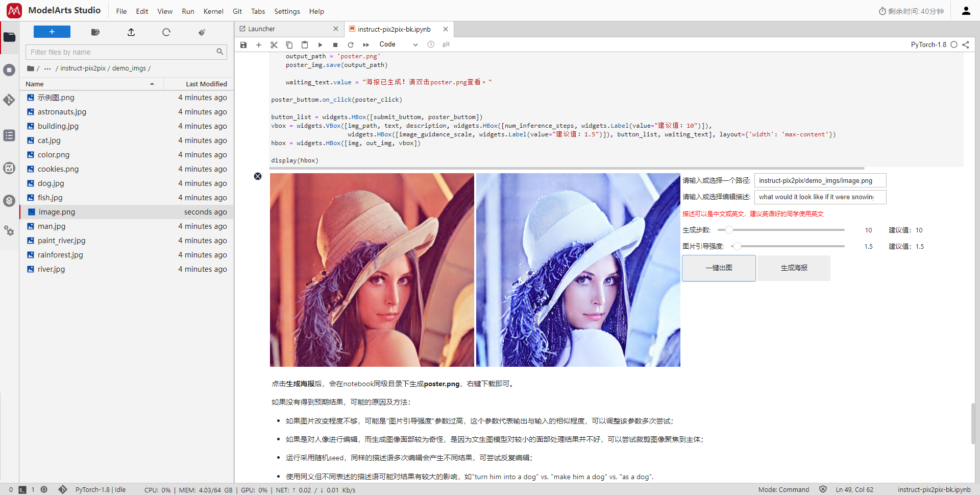This screenshot has width=980, height=495.
Task: Close the Launcher tab
Action: 335,29
